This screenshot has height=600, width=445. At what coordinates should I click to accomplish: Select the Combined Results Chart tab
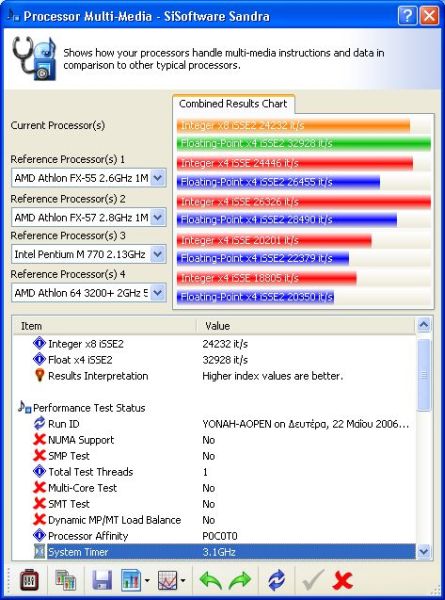click(233, 104)
